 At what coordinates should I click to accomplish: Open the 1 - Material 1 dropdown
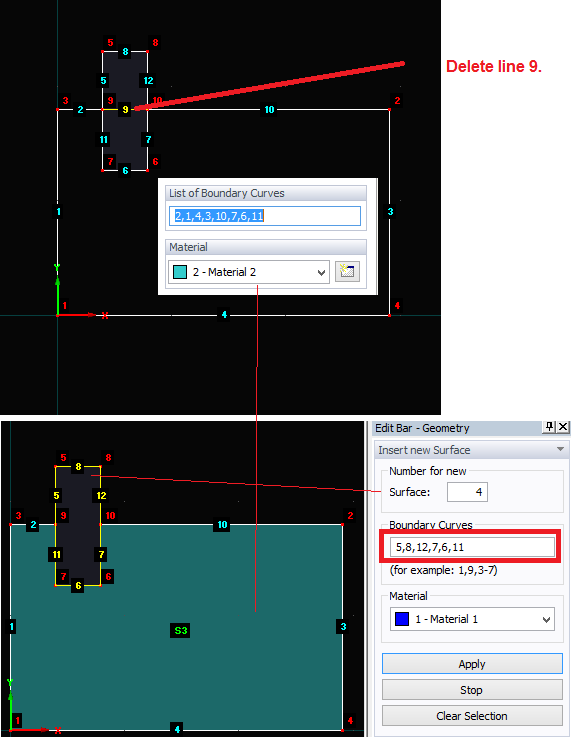(x=472, y=619)
